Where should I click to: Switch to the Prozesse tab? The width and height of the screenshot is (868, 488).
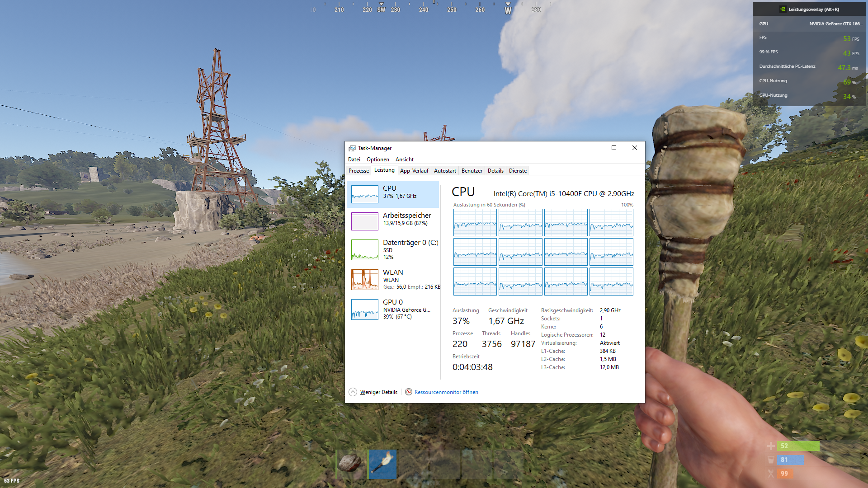click(359, 171)
